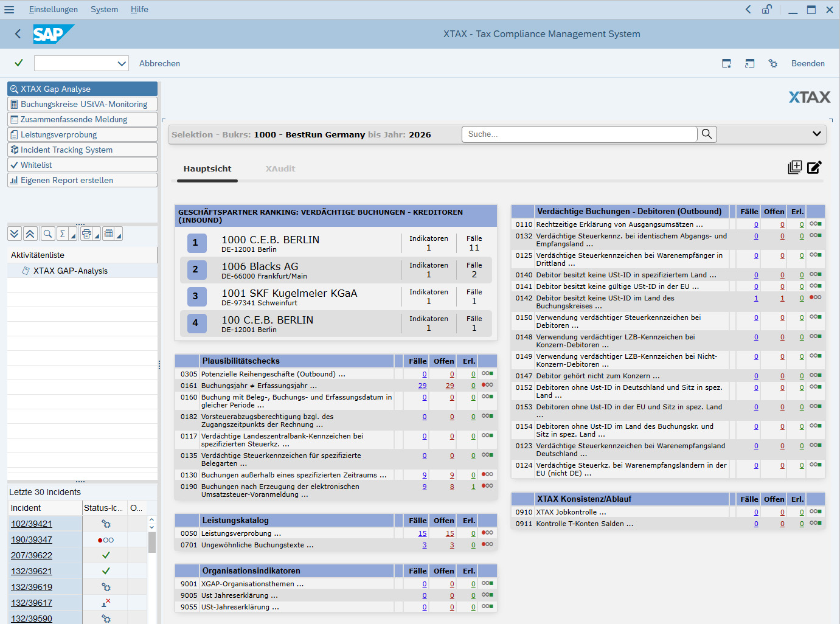Select ranked partner 1000 C.E.B. BERLIN
Viewport: 840px width, 624px height.
pos(336,243)
